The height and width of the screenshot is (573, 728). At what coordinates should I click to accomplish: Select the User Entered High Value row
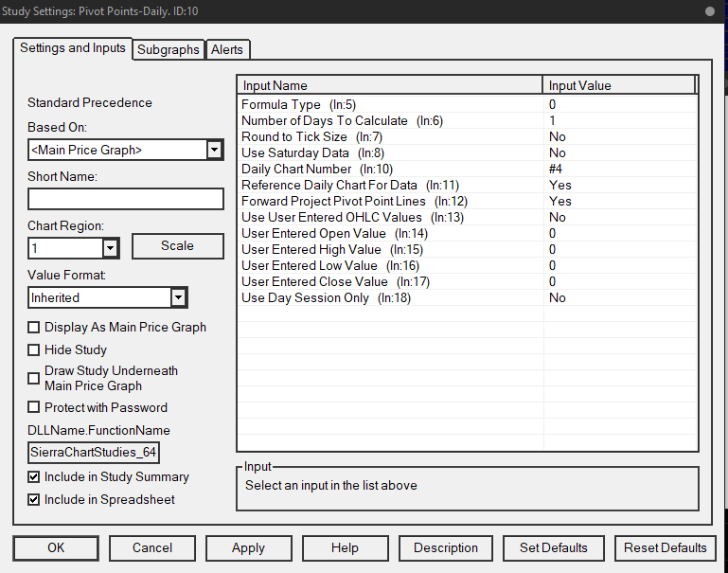click(468, 249)
